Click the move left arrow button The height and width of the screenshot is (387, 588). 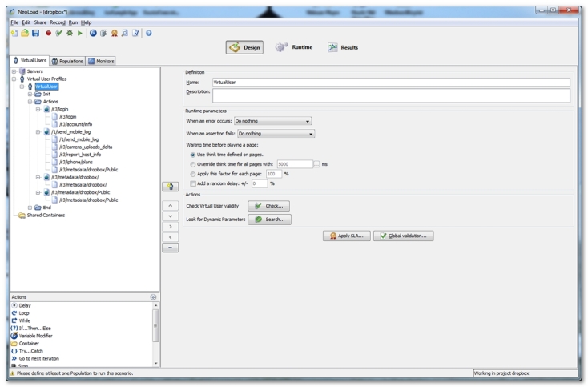pos(171,237)
